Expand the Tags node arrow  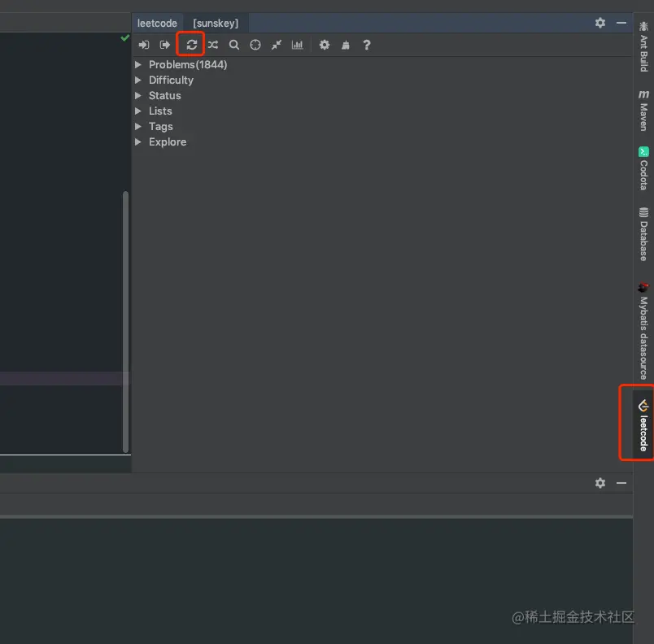[138, 126]
